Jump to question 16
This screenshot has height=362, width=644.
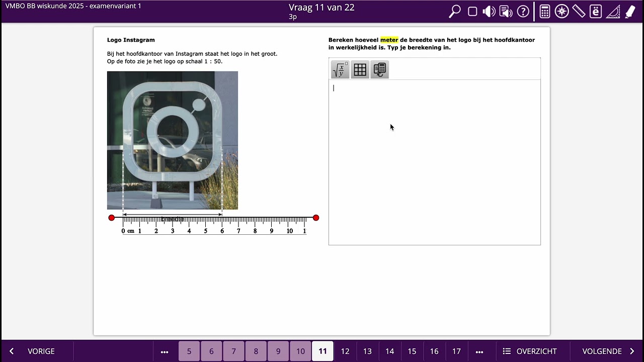434,351
